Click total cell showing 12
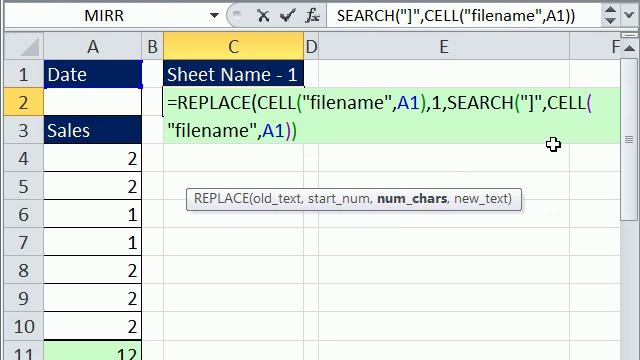Screen dimensions: 640x360 [x=93, y=351]
